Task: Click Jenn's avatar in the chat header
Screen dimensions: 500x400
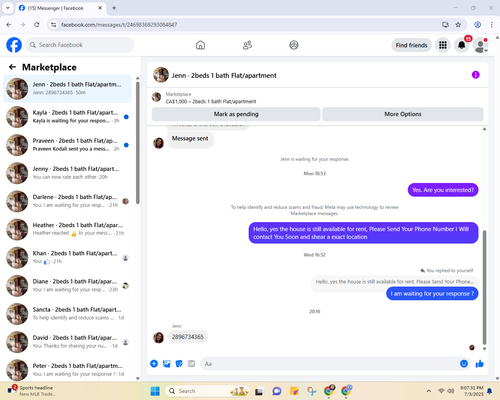Action: 161,75
